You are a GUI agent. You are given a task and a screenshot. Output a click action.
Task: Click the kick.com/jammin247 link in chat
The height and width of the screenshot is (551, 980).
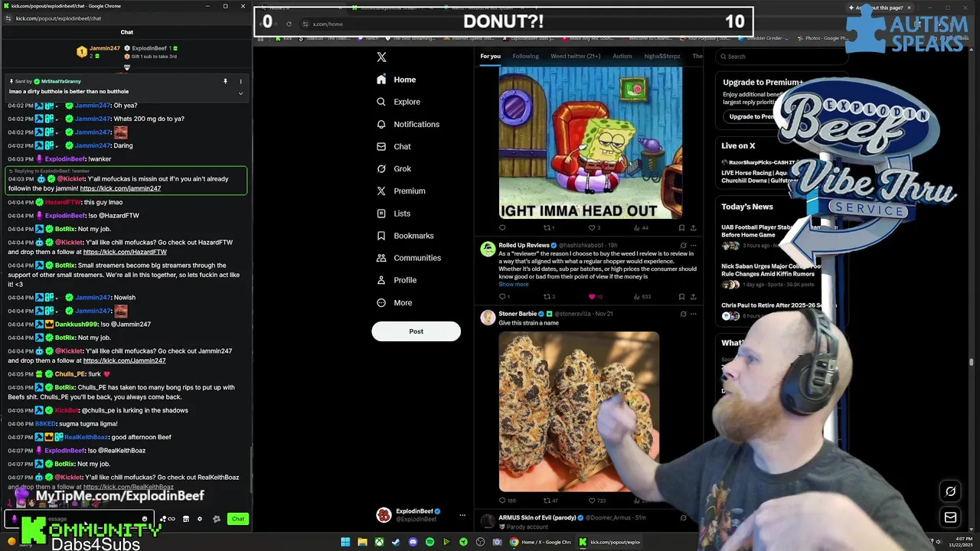pyautogui.click(x=120, y=188)
